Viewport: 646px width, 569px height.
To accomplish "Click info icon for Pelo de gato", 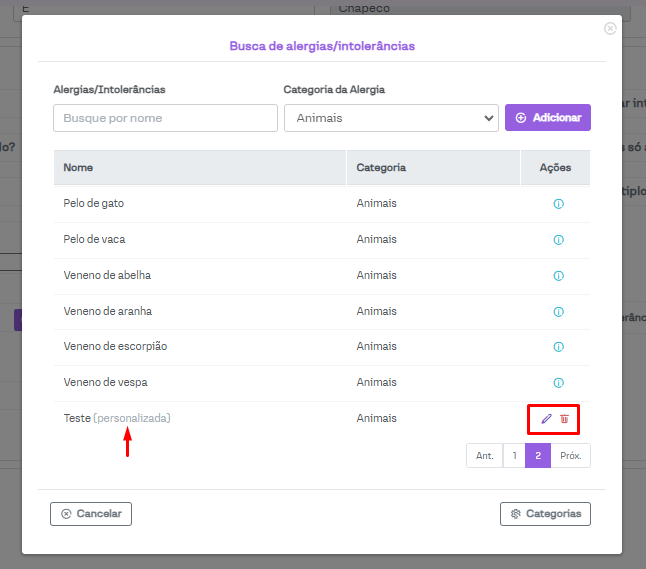I will pos(558,204).
